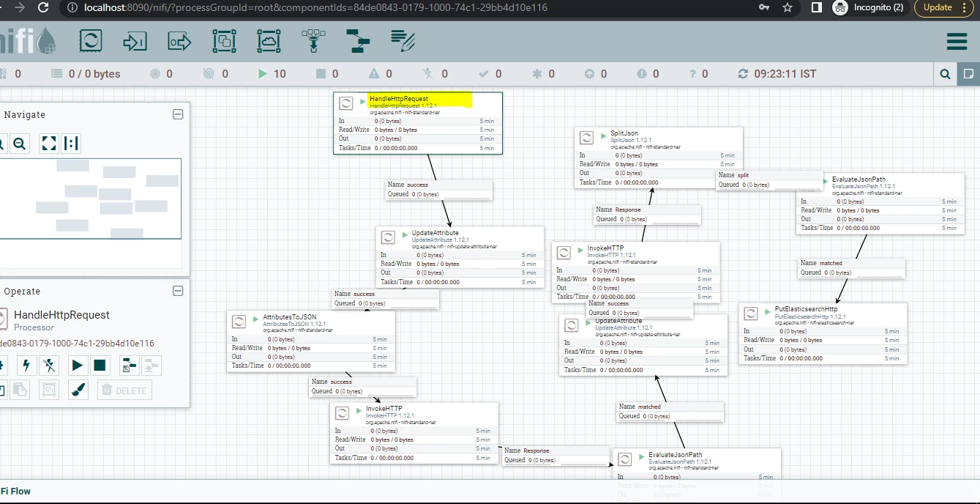
Task: Open the bulletin board icon
Action: 968,74
